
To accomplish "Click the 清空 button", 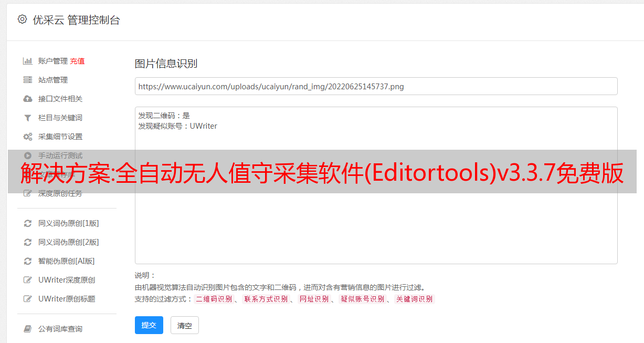I will (185, 325).
